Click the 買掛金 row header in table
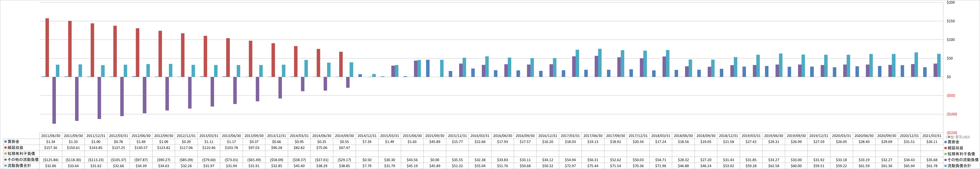Image resolution: width=980 pixels, height=169 pixels. [x=13, y=142]
